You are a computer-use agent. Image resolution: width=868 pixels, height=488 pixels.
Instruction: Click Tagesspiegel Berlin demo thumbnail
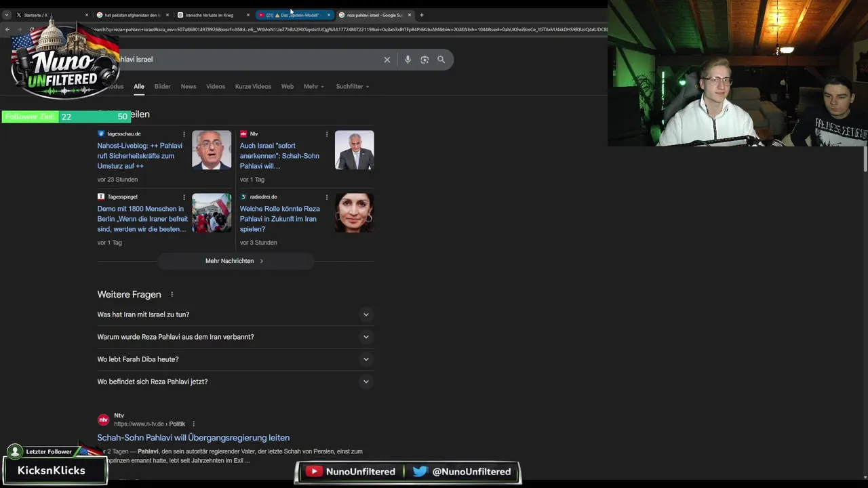click(x=212, y=213)
